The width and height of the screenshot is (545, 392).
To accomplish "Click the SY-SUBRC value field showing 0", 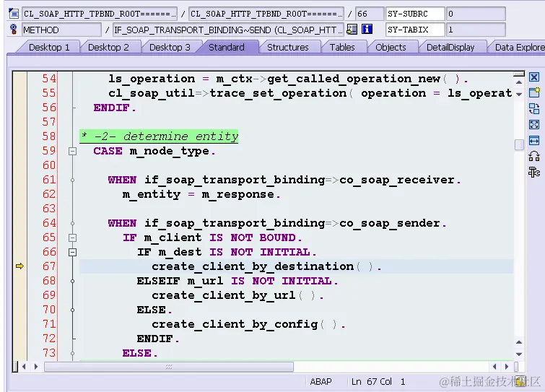I will pyautogui.click(x=476, y=14).
